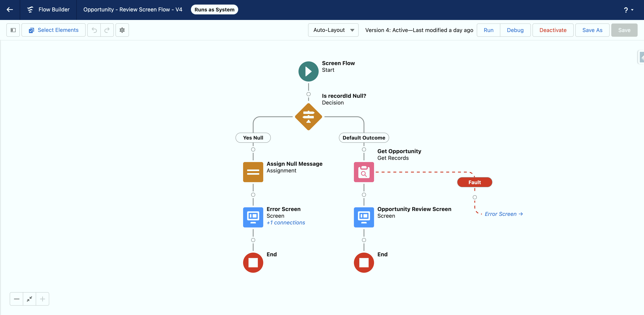The height and width of the screenshot is (315, 644).
Task: Toggle the left toolbox panel
Action: click(13, 30)
